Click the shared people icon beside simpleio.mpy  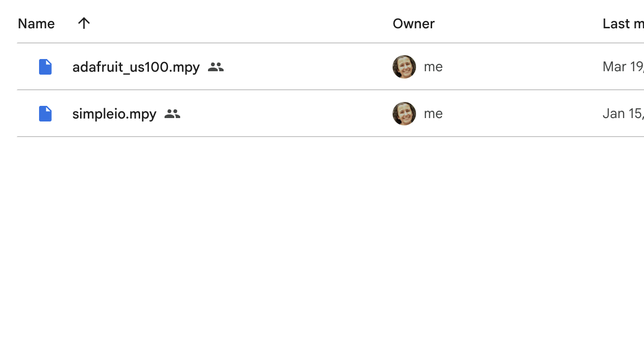pos(172,114)
